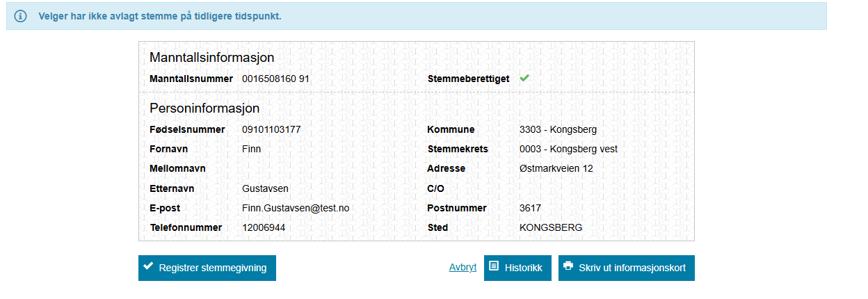This screenshot has width=868, height=299.
Task: Click the printer icon for informasjonskort
Action: [568, 266]
